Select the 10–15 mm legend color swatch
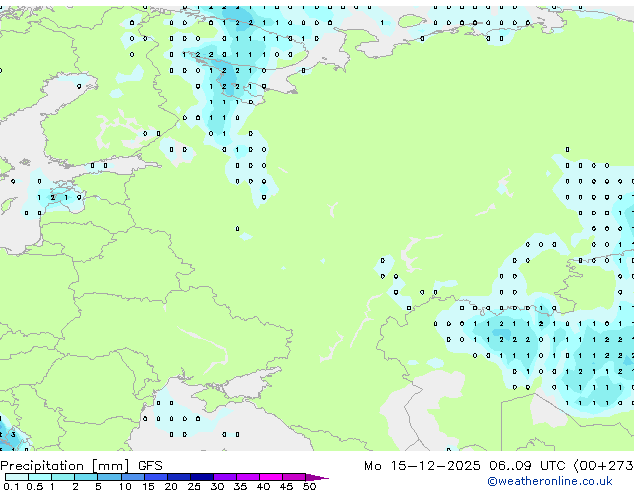Viewport: 634px width, 490px height. point(132,477)
